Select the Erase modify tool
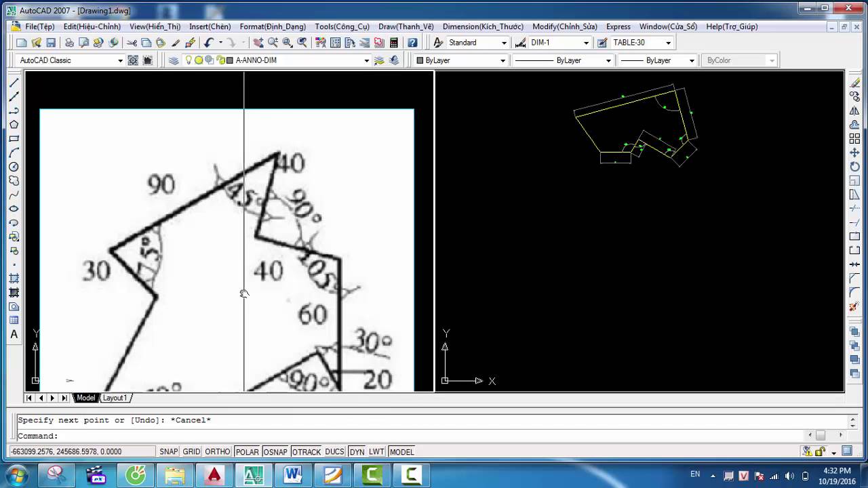This screenshot has height=488, width=868. pyautogui.click(x=854, y=82)
